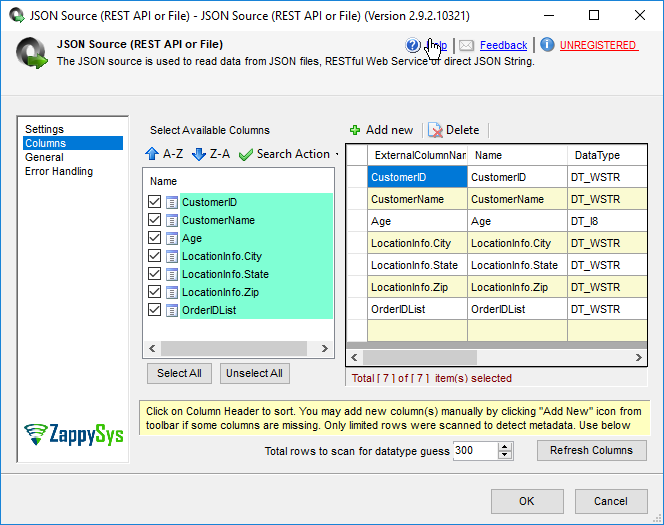Click the Refresh Columns button
This screenshot has height=525, width=664.
click(x=591, y=450)
